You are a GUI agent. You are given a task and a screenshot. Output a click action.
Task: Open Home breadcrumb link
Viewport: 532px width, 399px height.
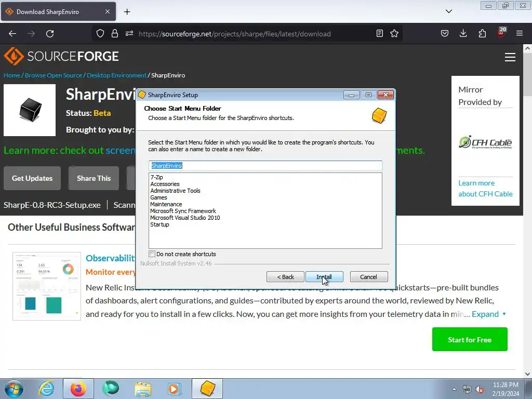[12, 75]
